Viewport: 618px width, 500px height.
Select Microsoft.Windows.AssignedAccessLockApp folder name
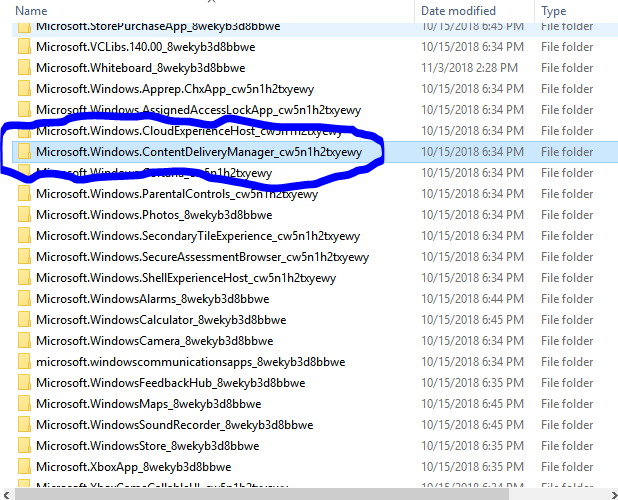point(198,110)
